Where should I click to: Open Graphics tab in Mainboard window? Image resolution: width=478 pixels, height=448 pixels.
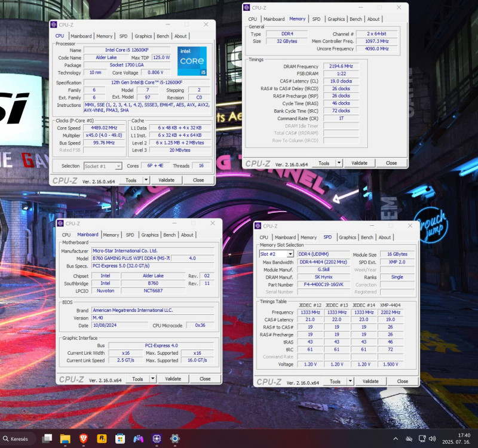point(150,235)
